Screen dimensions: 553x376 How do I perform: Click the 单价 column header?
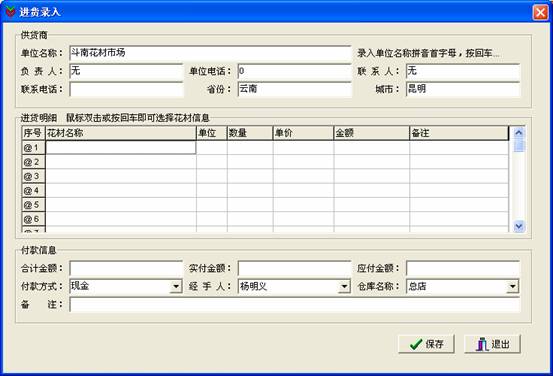tap(303, 133)
